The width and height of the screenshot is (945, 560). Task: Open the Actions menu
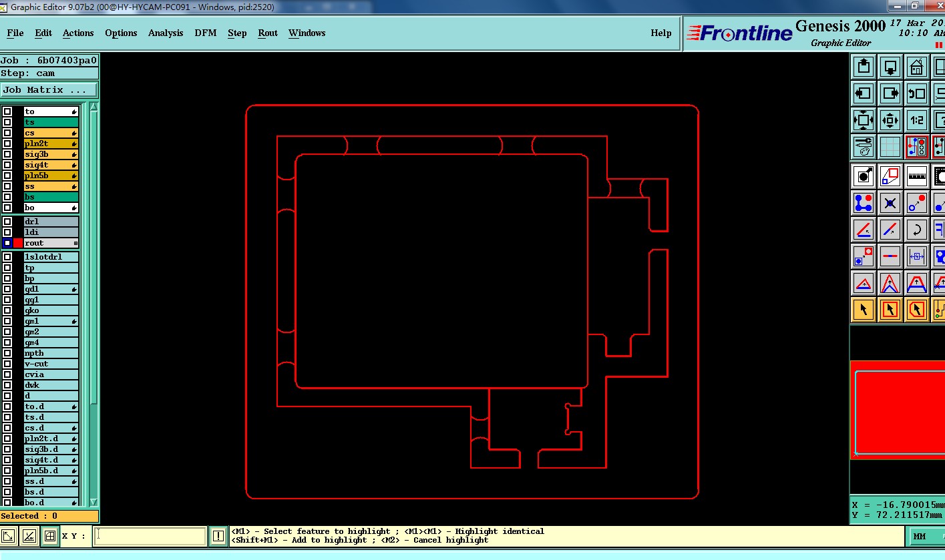coord(78,33)
